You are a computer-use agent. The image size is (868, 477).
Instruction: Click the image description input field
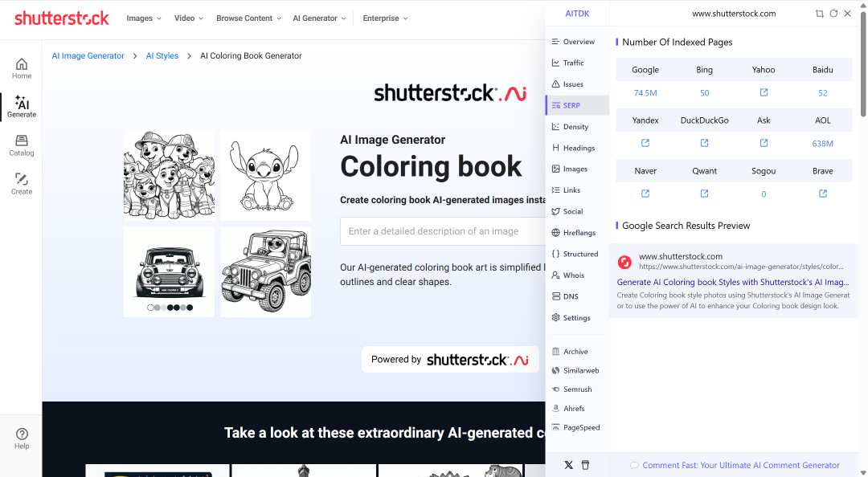pyautogui.click(x=443, y=231)
